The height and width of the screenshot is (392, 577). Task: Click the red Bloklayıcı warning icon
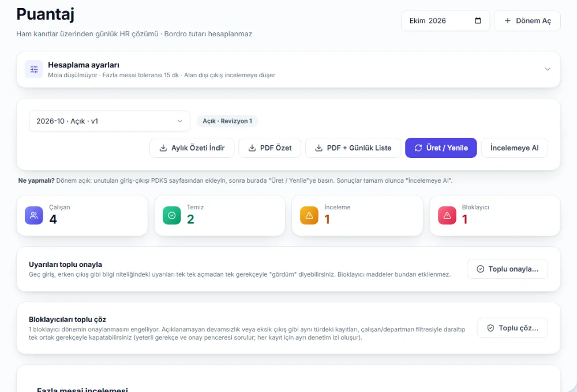point(447,216)
